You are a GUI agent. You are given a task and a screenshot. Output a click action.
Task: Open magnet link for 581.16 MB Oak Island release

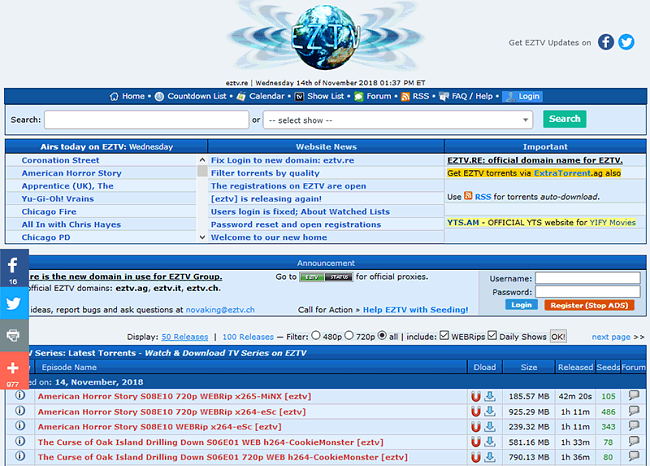pyautogui.click(x=476, y=442)
